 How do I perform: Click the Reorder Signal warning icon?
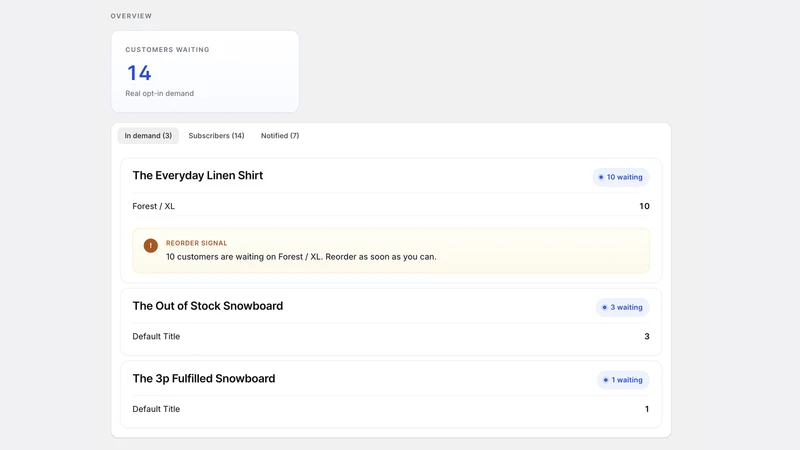151,245
